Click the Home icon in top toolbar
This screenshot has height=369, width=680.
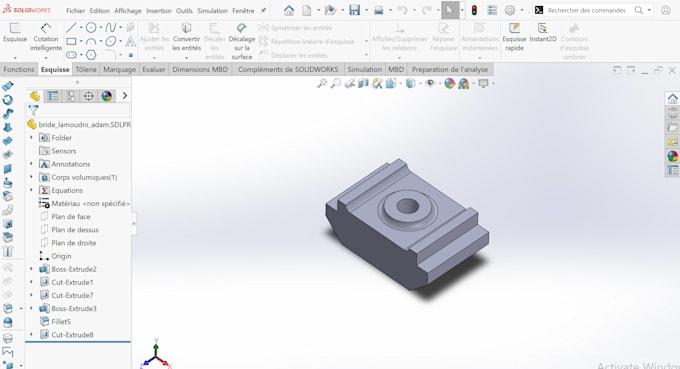(289, 10)
